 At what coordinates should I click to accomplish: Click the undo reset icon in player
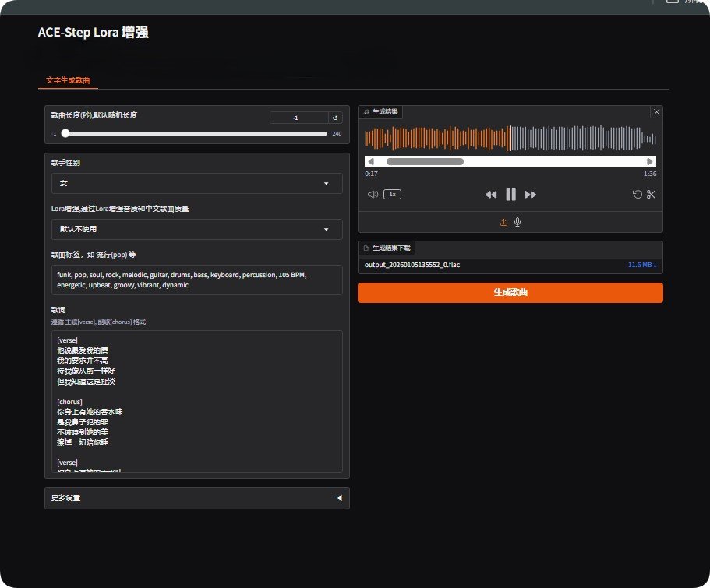(637, 195)
